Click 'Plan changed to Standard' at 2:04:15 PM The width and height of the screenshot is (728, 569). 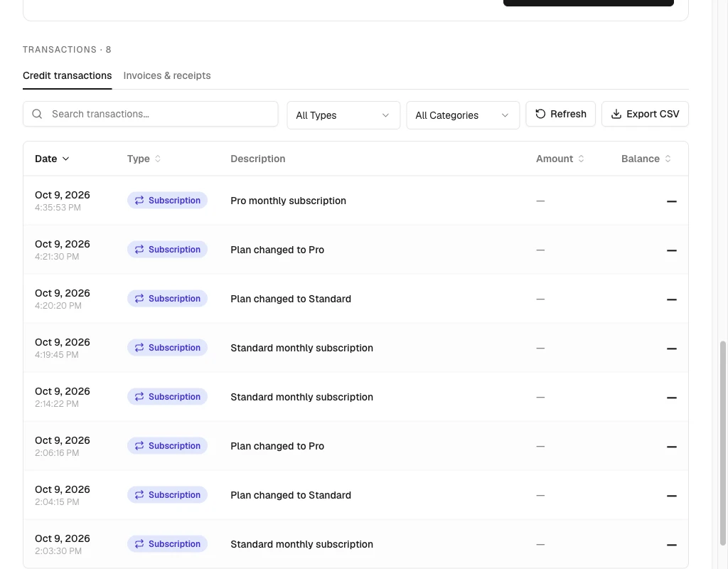coord(291,495)
